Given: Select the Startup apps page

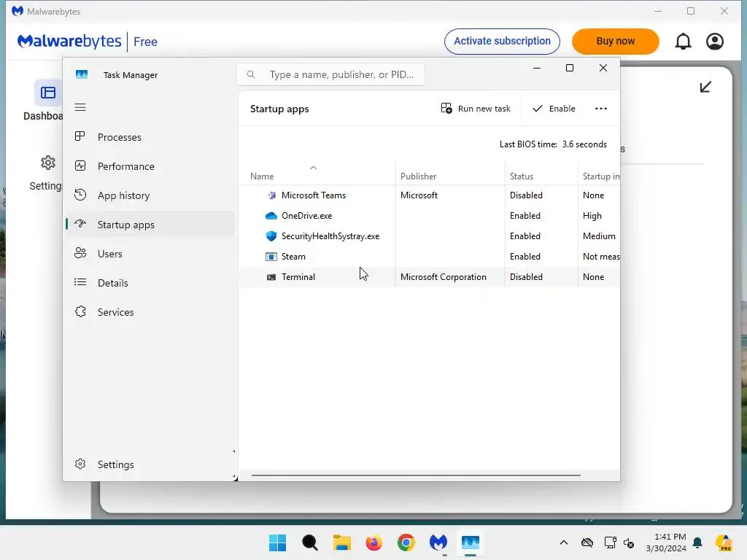Looking at the screenshot, I should pyautogui.click(x=150, y=225).
